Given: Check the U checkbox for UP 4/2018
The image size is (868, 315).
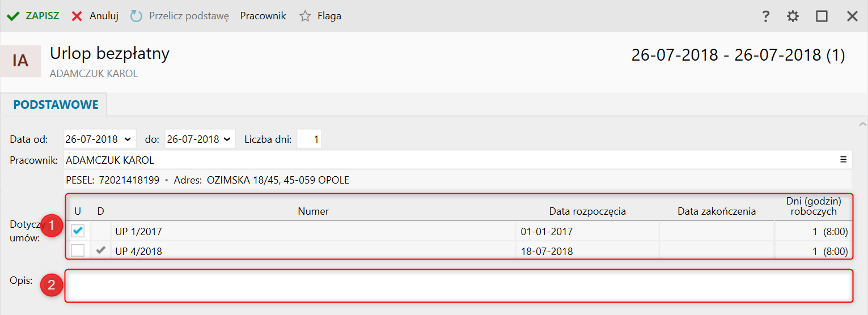Looking at the screenshot, I should tap(78, 250).
